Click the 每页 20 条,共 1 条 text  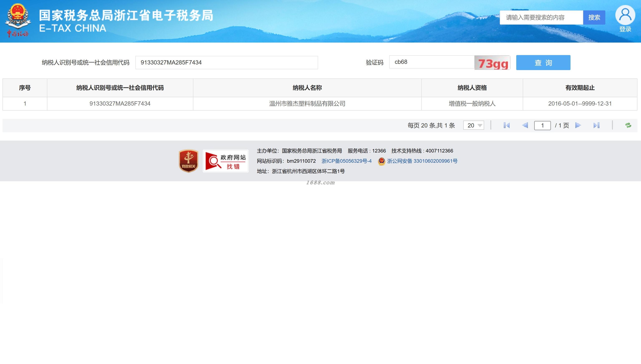click(x=431, y=126)
